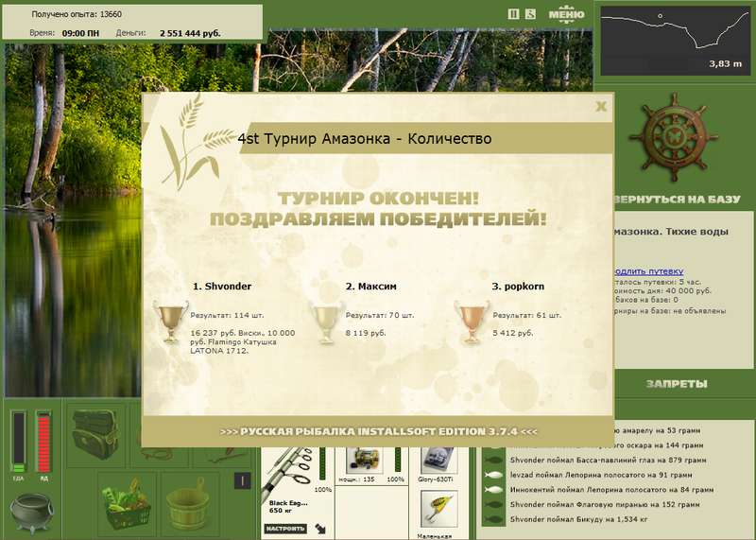Select the Glory-630Ti fishing line item
756x540 pixels.
[437, 461]
